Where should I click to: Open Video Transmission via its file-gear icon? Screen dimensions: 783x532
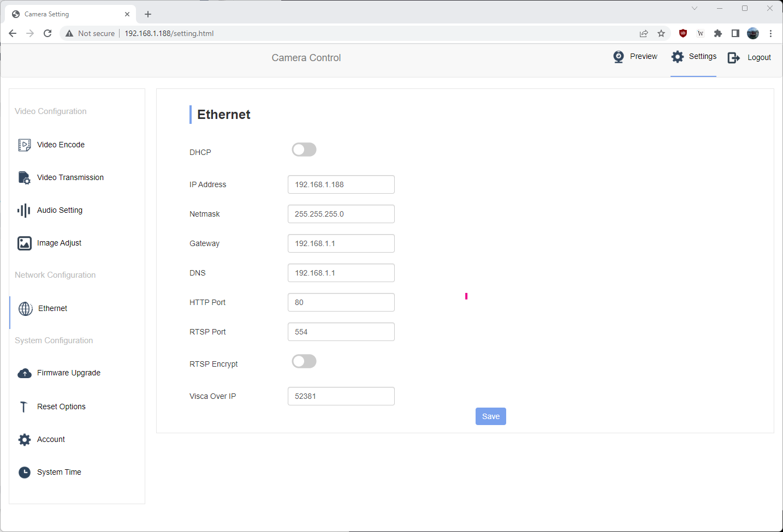point(24,177)
